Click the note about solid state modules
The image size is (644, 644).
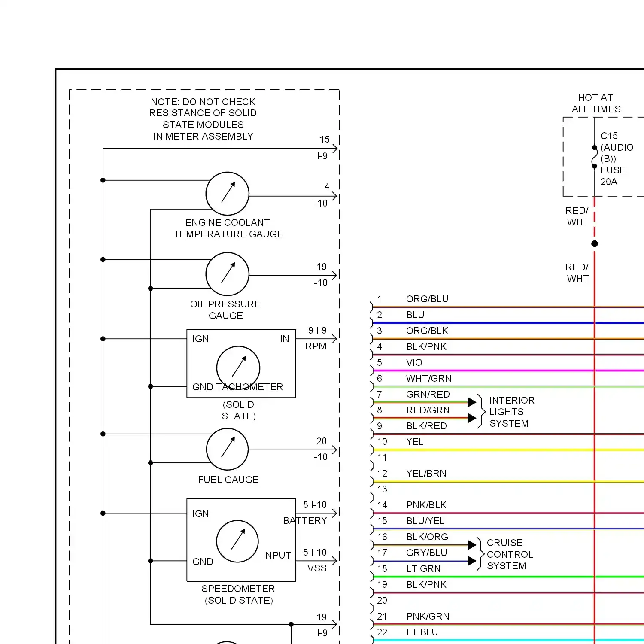[x=203, y=119]
